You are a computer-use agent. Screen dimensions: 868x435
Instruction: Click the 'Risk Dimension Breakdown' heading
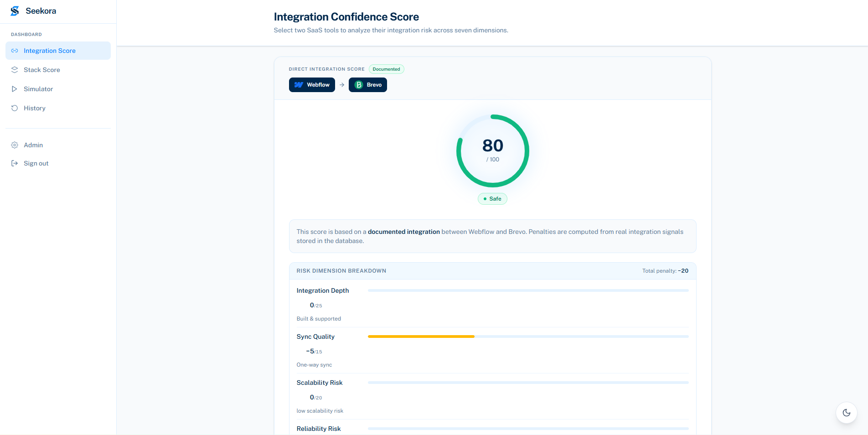point(341,271)
